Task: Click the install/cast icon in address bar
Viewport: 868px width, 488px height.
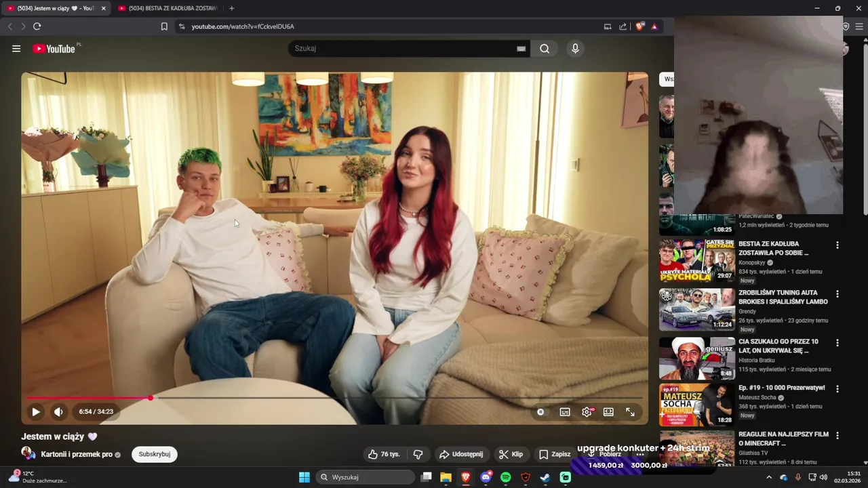Action: (608, 26)
